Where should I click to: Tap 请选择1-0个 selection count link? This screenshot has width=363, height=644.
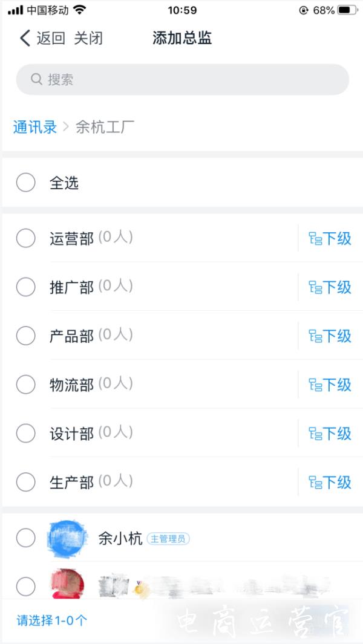tap(52, 620)
